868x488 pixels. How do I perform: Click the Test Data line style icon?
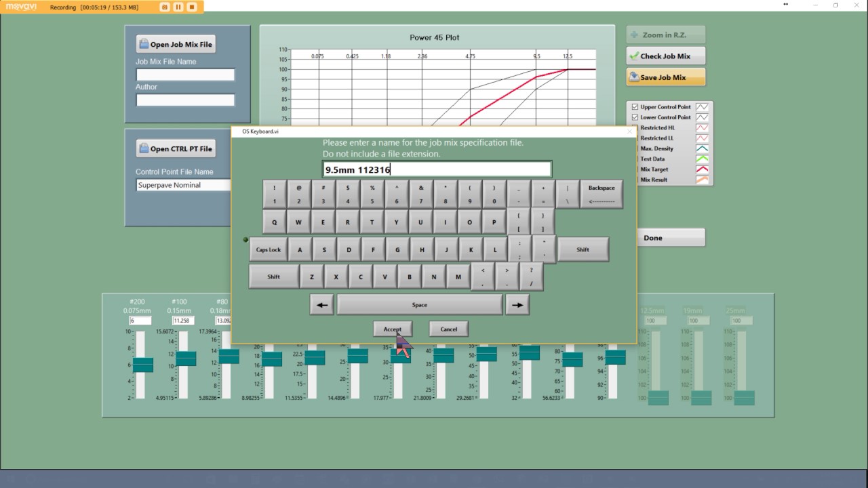click(703, 159)
